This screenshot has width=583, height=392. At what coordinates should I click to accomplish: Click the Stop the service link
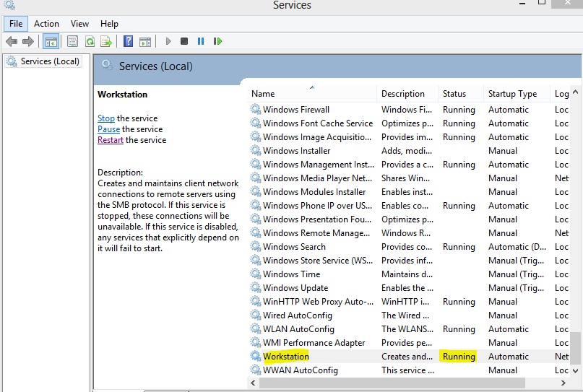point(106,118)
